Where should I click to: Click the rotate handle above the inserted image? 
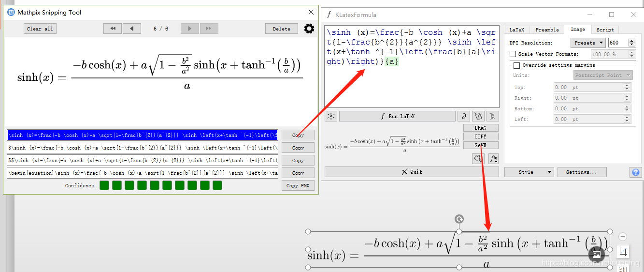459,219
